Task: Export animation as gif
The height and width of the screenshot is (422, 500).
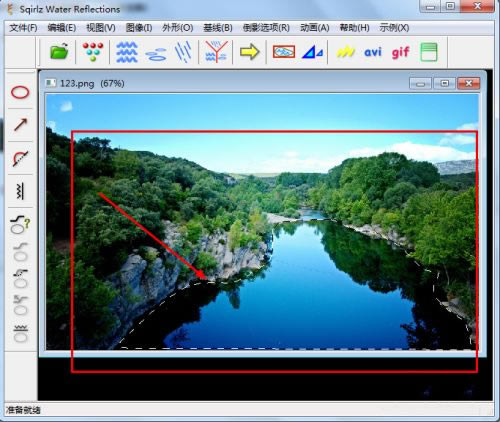Action: pos(400,53)
